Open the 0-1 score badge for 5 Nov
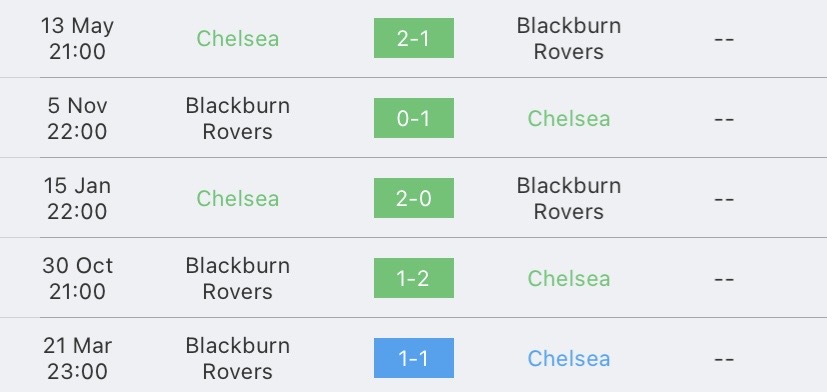This screenshot has height=392, width=827. tap(414, 118)
